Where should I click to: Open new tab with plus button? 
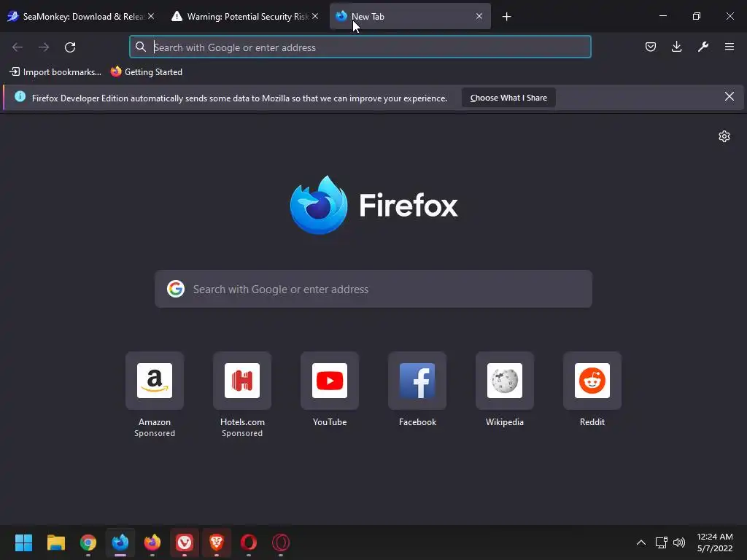tap(506, 17)
